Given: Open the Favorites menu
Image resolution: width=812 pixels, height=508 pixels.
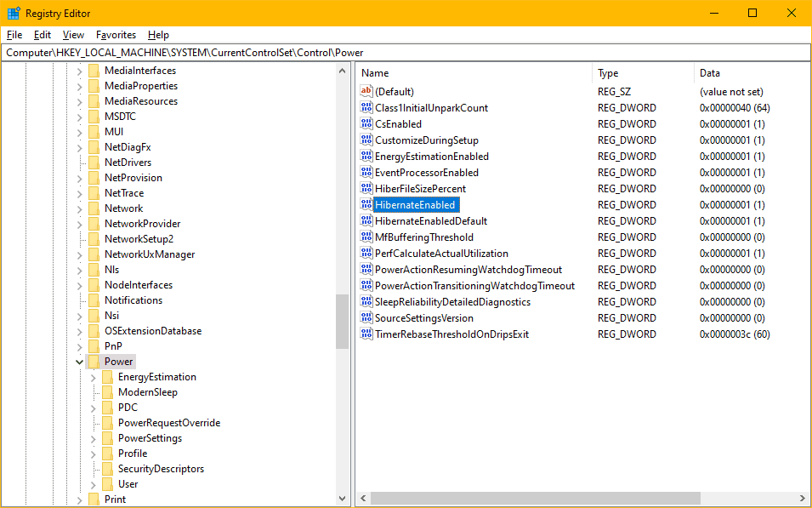Looking at the screenshot, I should point(116,35).
